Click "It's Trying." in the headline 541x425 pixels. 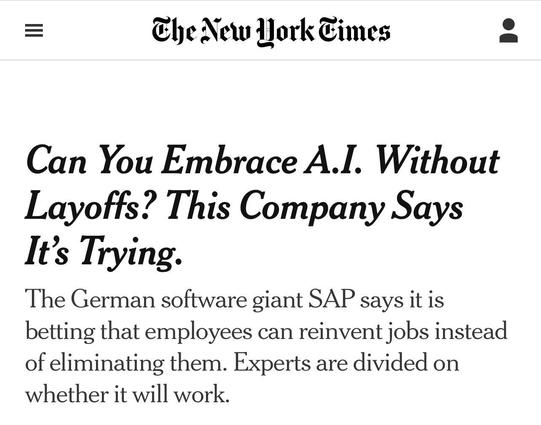104,253
